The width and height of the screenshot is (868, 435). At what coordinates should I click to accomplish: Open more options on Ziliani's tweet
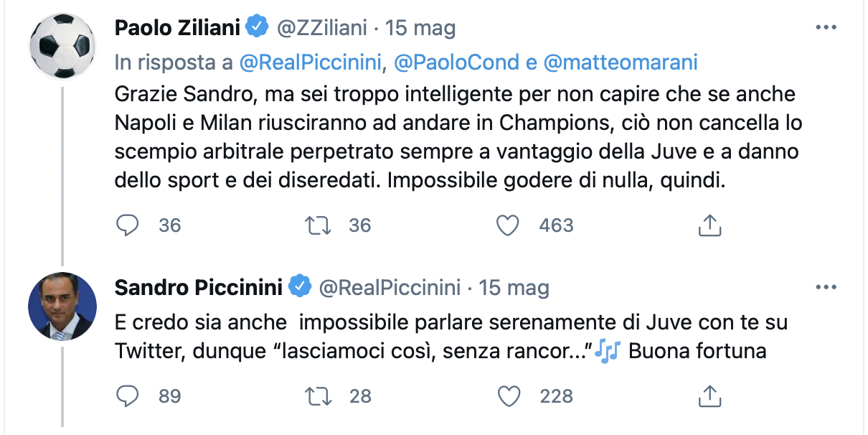click(826, 25)
